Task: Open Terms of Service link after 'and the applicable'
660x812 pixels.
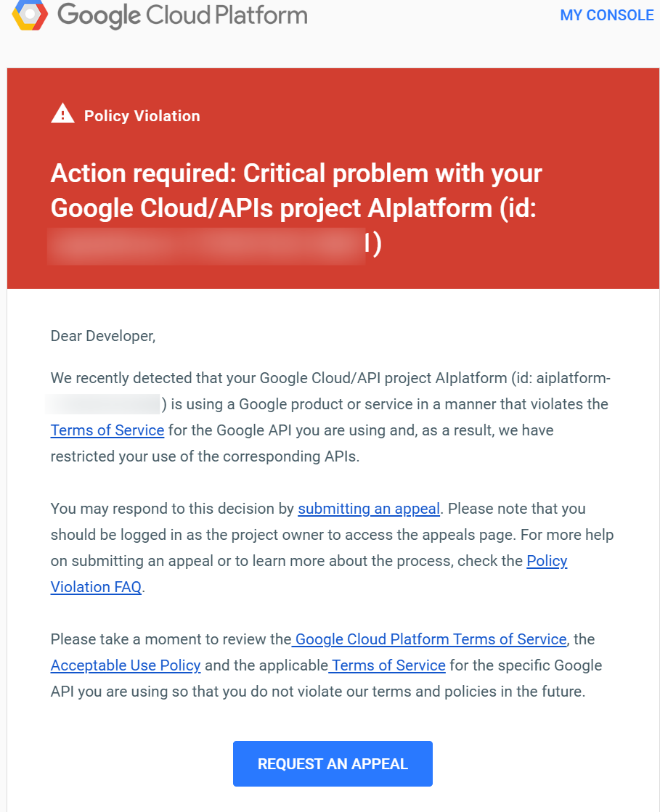Action: [x=387, y=665]
